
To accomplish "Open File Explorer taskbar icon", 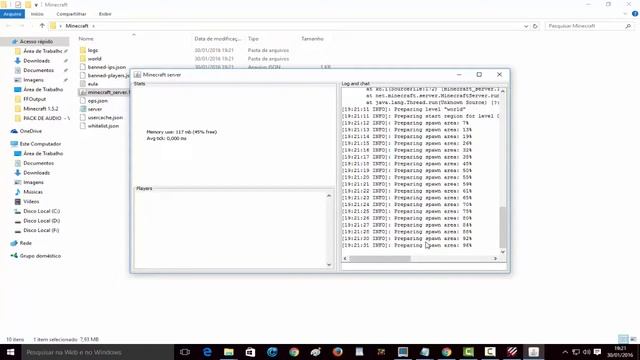I will [229, 352].
